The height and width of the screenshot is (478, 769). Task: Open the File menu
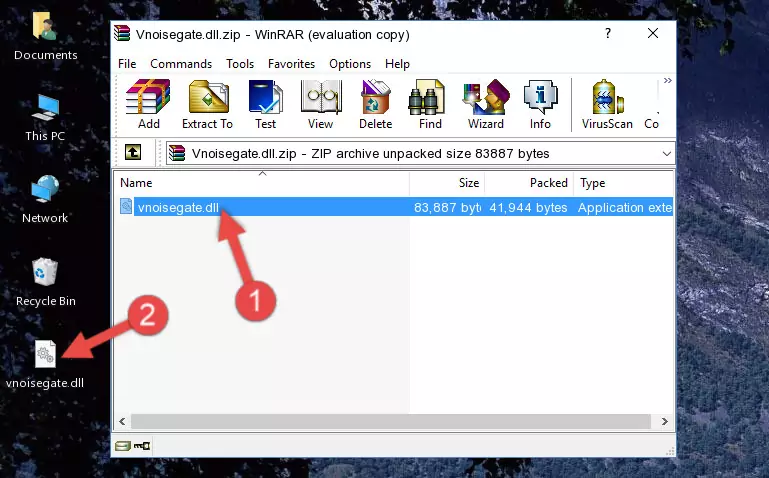pyautogui.click(x=127, y=64)
